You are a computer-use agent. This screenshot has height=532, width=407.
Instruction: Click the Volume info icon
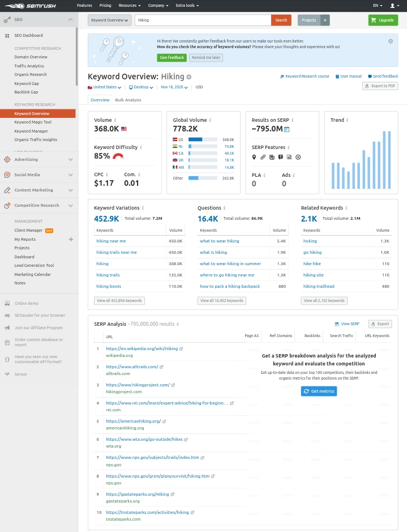point(115,120)
